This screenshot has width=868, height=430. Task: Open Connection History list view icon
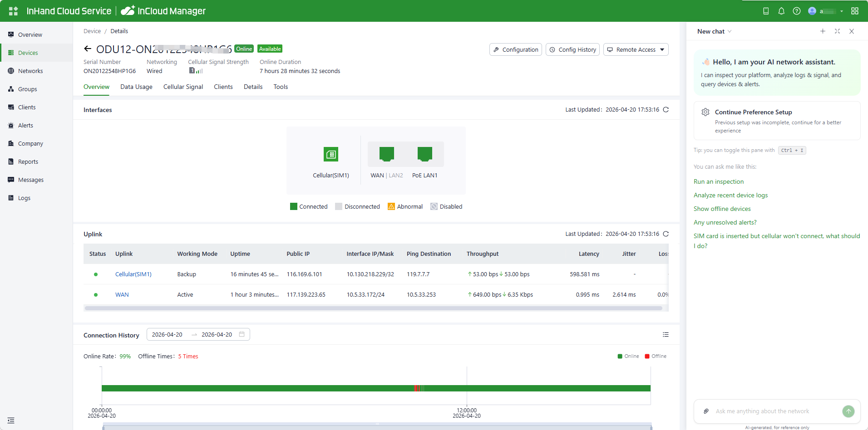coord(666,335)
